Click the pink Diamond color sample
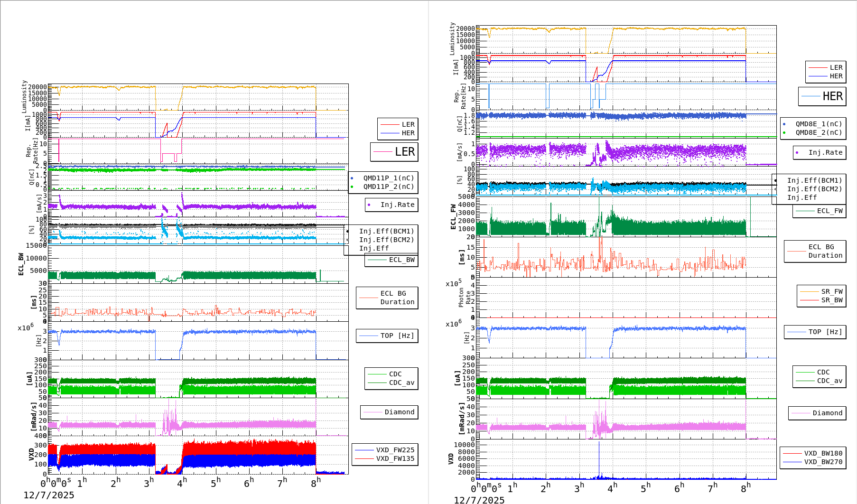Image resolution: width=857 pixels, height=504 pixels. [x=374, y=412]
